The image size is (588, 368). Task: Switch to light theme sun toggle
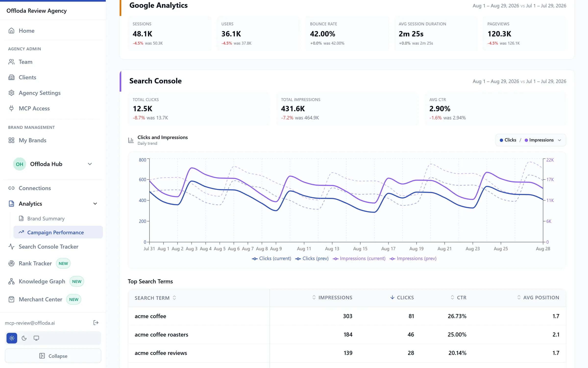coord(12,338)
